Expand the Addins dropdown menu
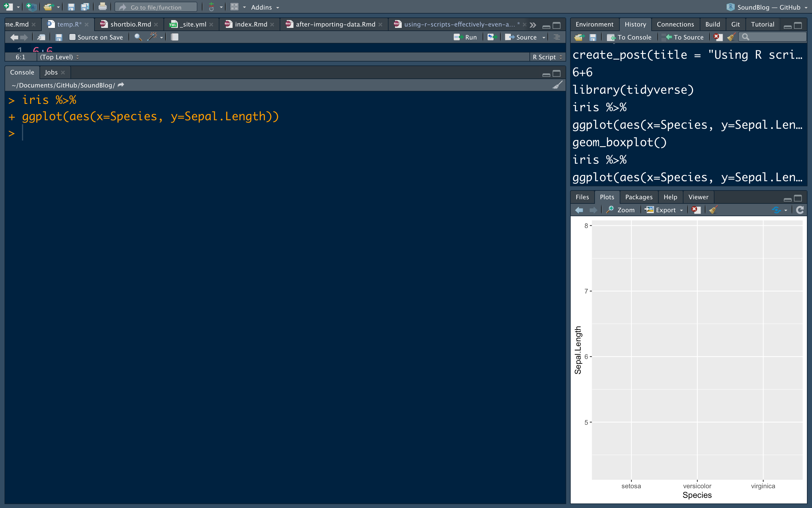This screenshot has width=812, height=508. coord(265,7)
